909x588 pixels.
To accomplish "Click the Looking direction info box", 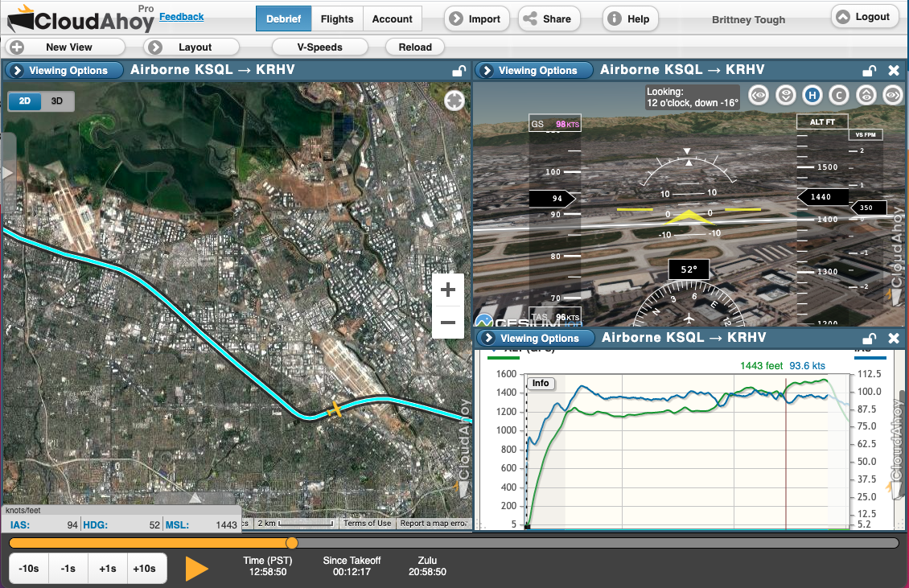I will coord(693,97).
